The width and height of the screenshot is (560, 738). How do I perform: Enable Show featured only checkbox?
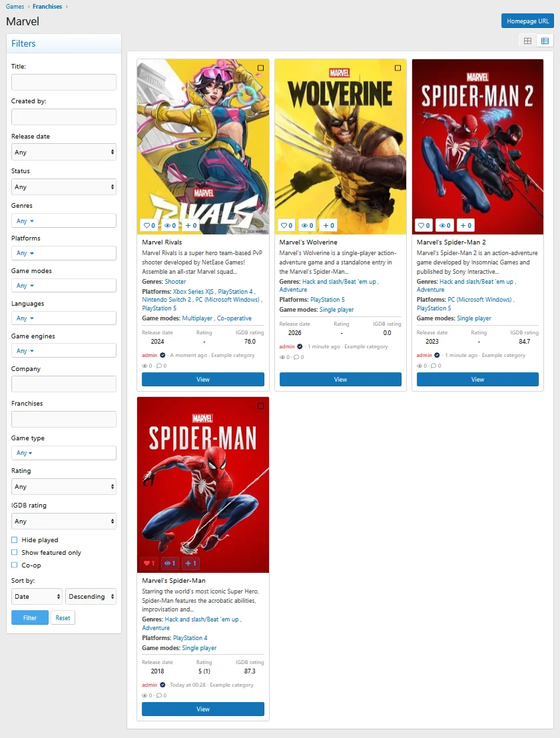point(15,552)
